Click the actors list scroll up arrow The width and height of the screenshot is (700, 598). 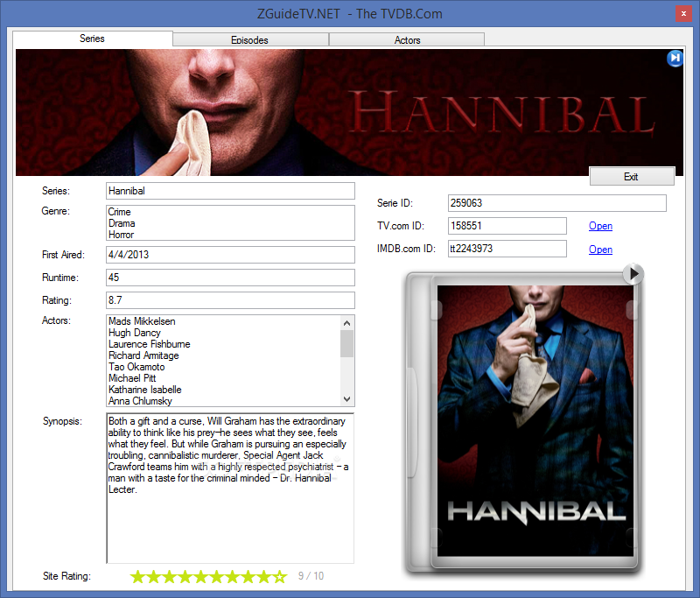click(346, 322)
